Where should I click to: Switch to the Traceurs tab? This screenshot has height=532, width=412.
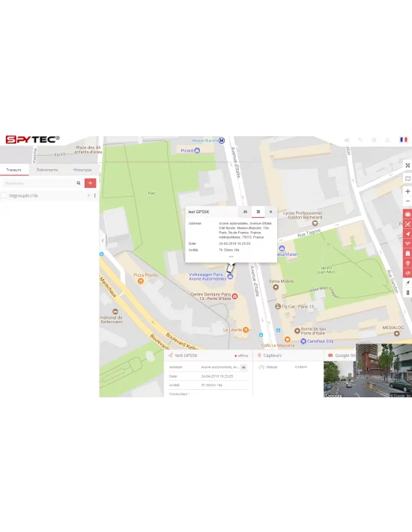click(x=14, y=170)
